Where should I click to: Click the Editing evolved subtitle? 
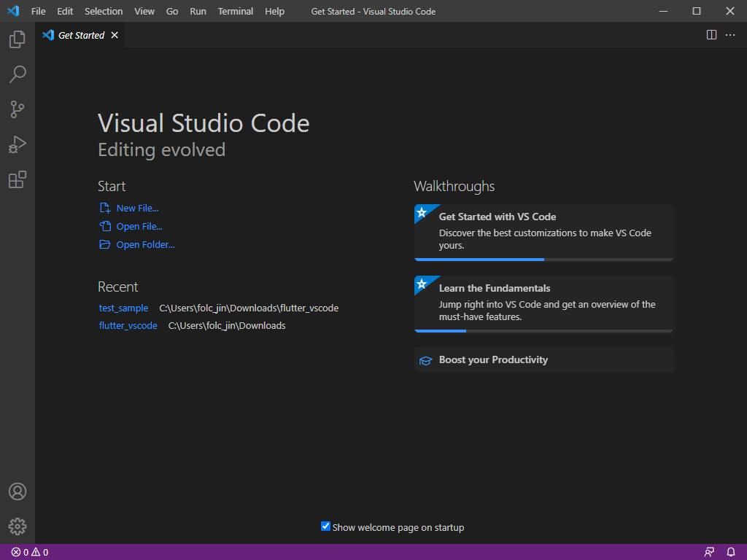(x=161, y=150)
